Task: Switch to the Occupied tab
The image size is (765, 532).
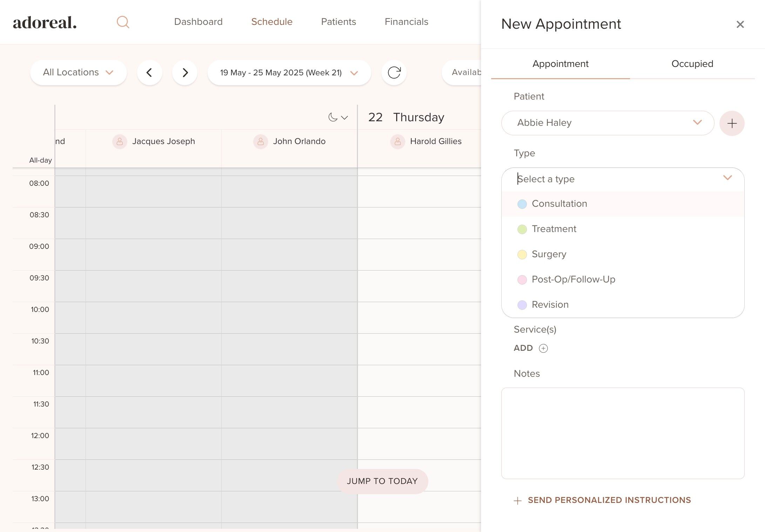Action: (692, 64)
